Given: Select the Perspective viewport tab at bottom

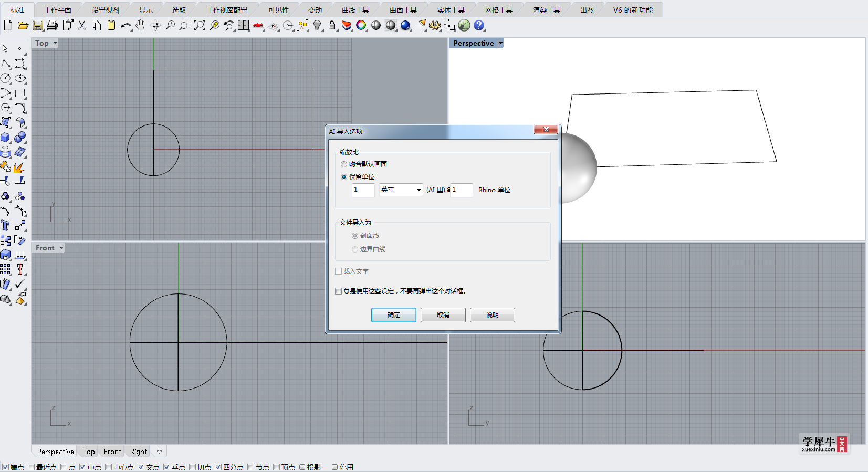Looking at the screenshot, I should tap(55, 452).
